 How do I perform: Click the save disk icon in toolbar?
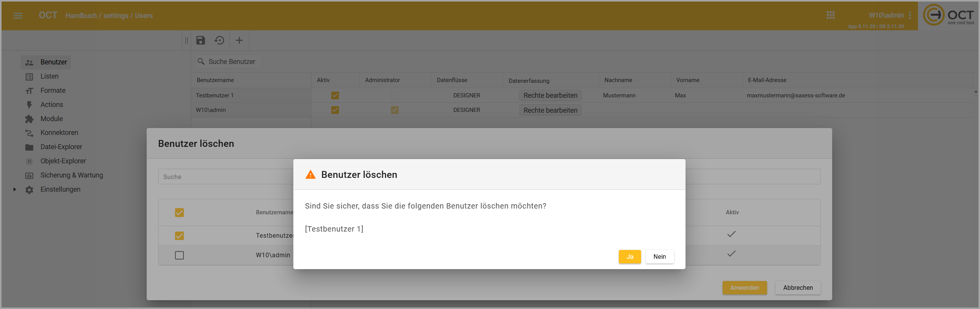(x=201, y=40)
